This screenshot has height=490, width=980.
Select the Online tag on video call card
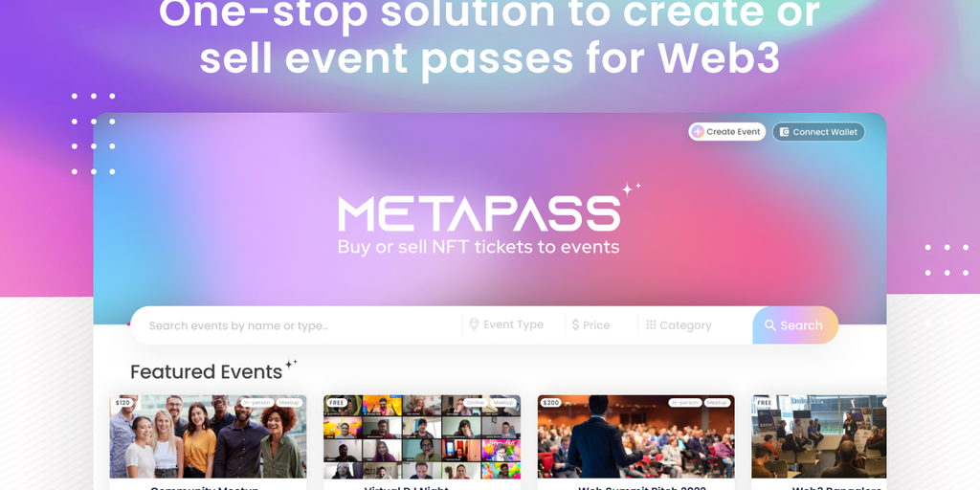(x=476, y=403)
